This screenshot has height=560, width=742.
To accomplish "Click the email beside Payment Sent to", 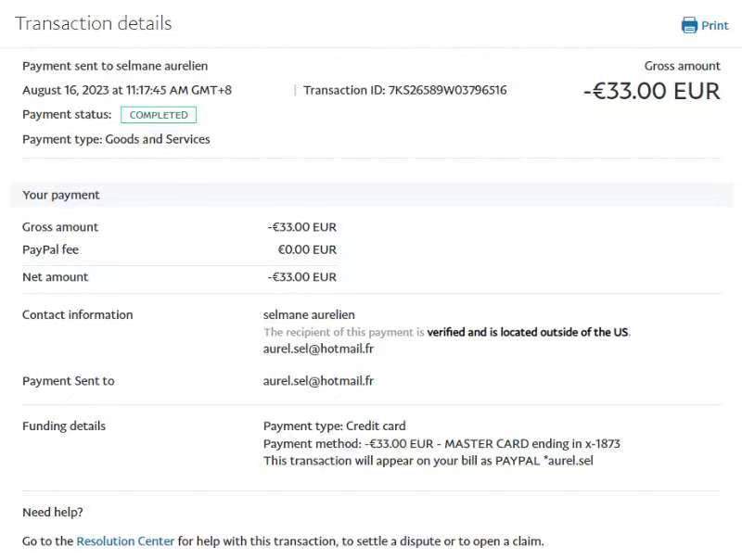I will point(318,381).
